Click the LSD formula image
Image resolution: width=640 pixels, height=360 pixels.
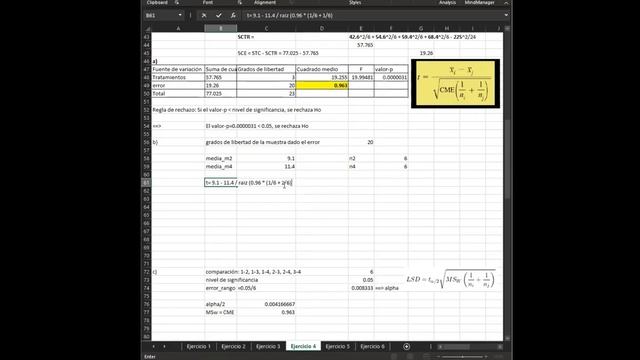(450, 279)
